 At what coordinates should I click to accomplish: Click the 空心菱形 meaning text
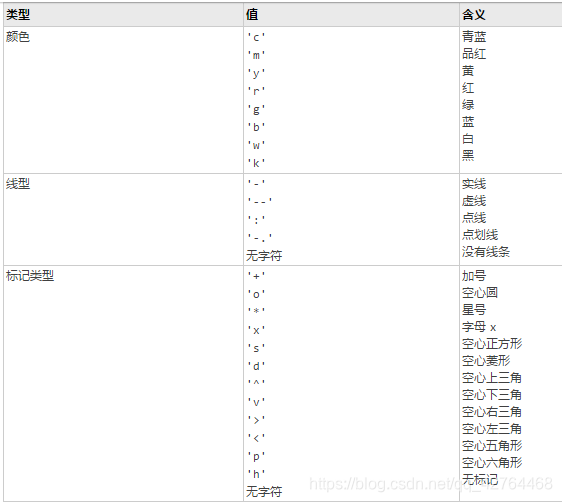click(x=486, y=360)
